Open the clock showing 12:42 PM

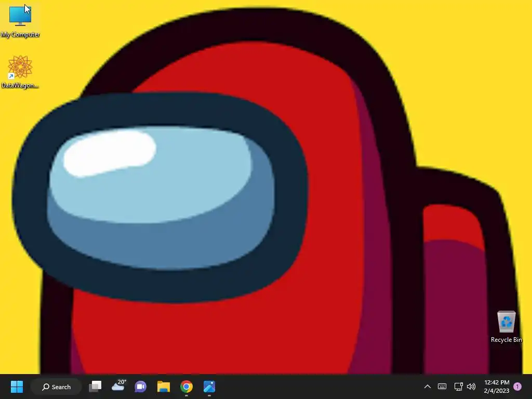[x=497, y=387]
